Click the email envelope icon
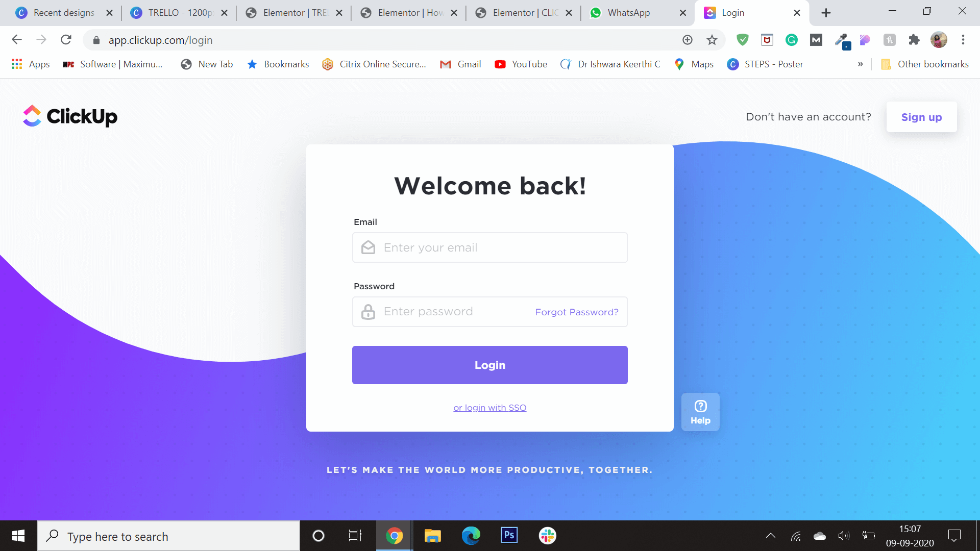Image resolution: width=980 pixels, height=551 pixels. tap(368, 247)
